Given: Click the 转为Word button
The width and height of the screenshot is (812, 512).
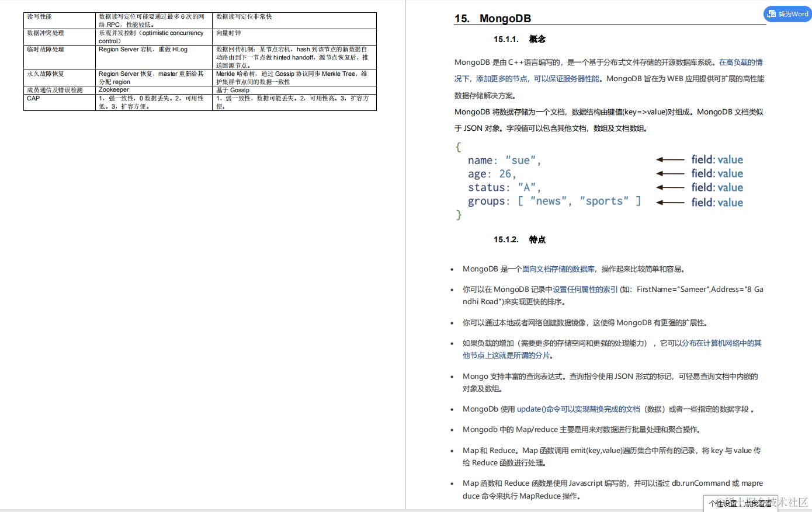Looking at the screenshot, I should pyautogui.click(x=787, y=13).
